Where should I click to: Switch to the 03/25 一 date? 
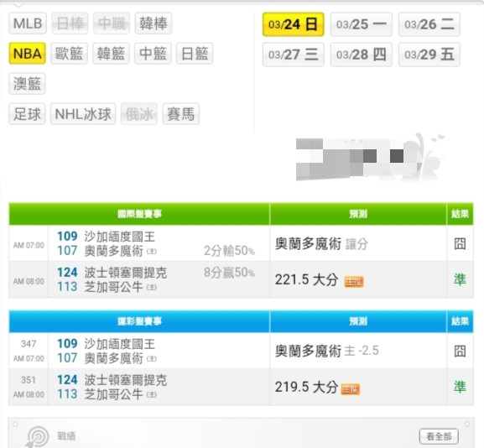click(362, 24)
